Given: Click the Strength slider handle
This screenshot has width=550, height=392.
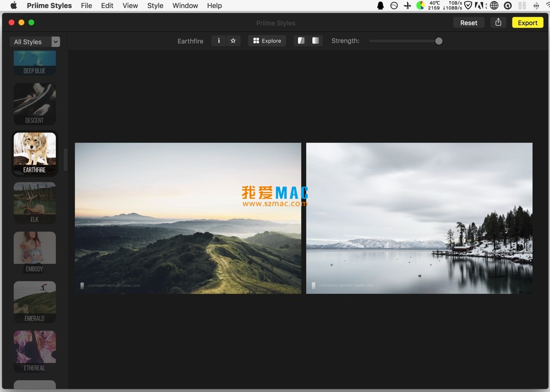Looking at the screenshot, I should coord(439,41).
